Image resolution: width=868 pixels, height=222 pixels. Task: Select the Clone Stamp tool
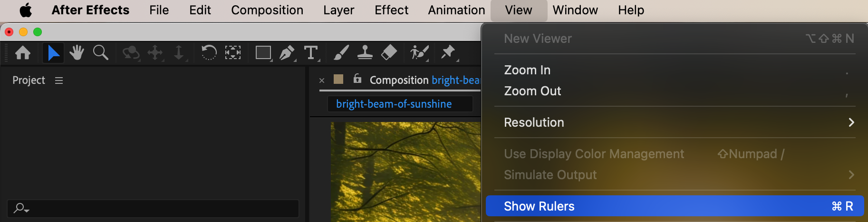click(365, 52)
